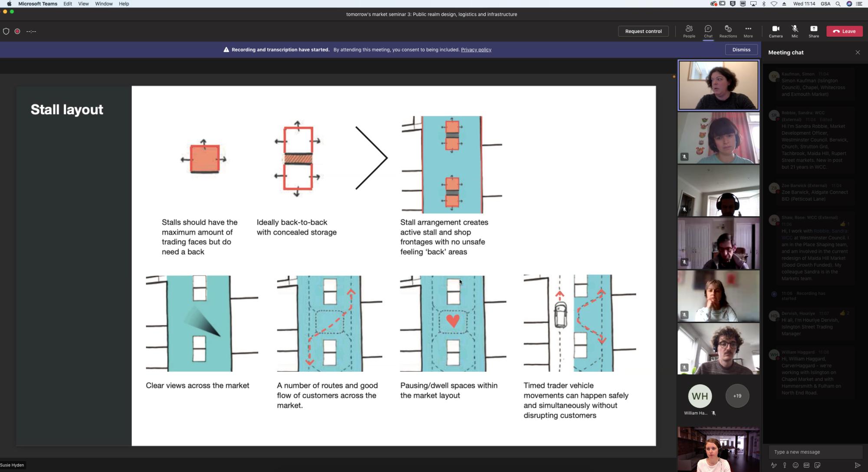Open the text format options icon
The image size is (868, 472).
click(773, 465)
